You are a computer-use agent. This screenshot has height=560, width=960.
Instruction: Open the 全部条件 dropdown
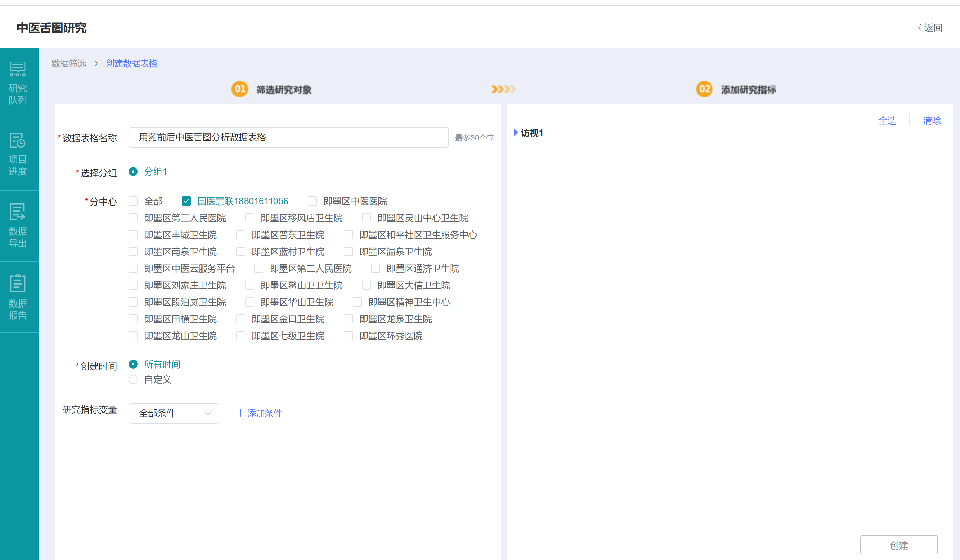[x=174, y=413]
